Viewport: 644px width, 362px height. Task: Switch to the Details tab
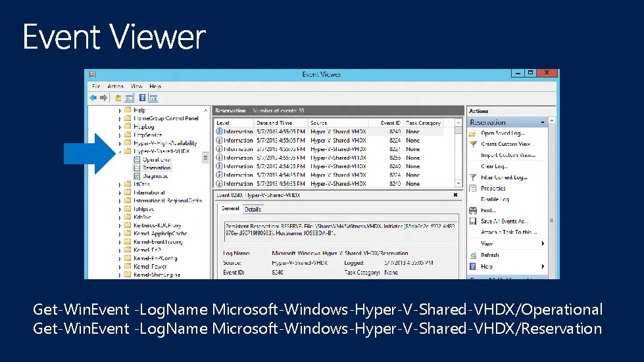253,209
